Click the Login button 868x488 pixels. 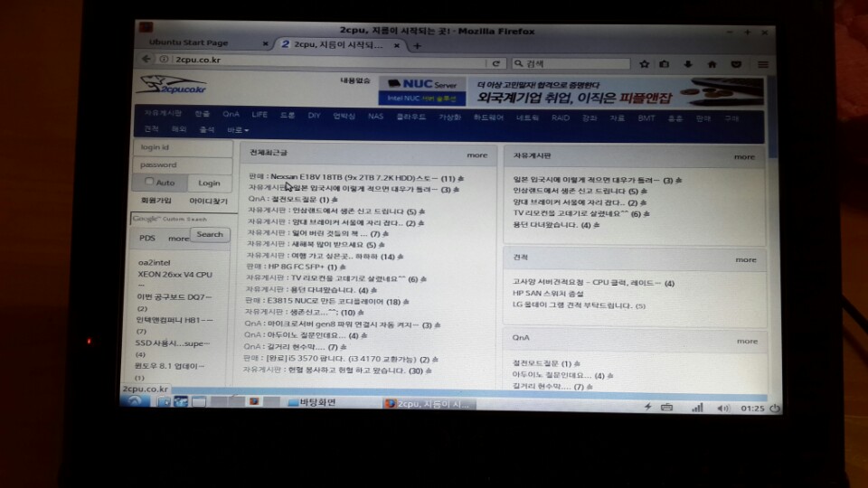209,183
